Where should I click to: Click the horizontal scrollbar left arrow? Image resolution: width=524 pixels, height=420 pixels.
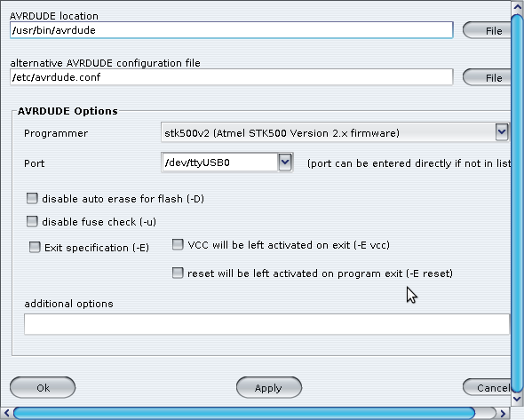pos(7,414)
